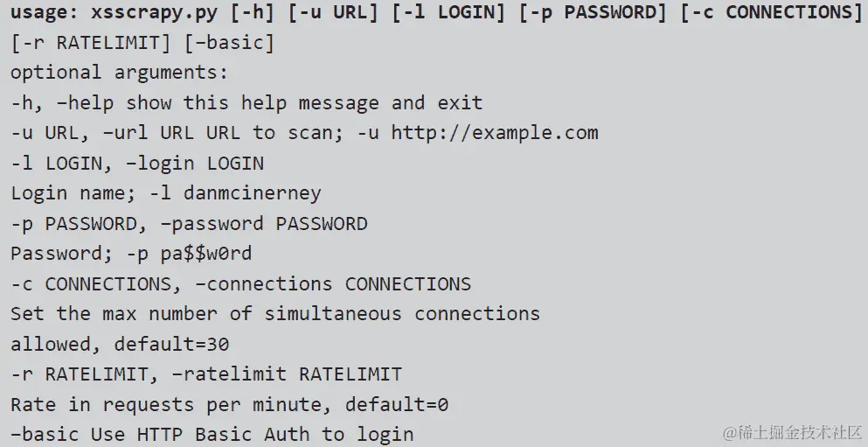Click 'Set the max number of simultaneous' text
This screenshot has width=868, height=447.
(x=206, y=314)
